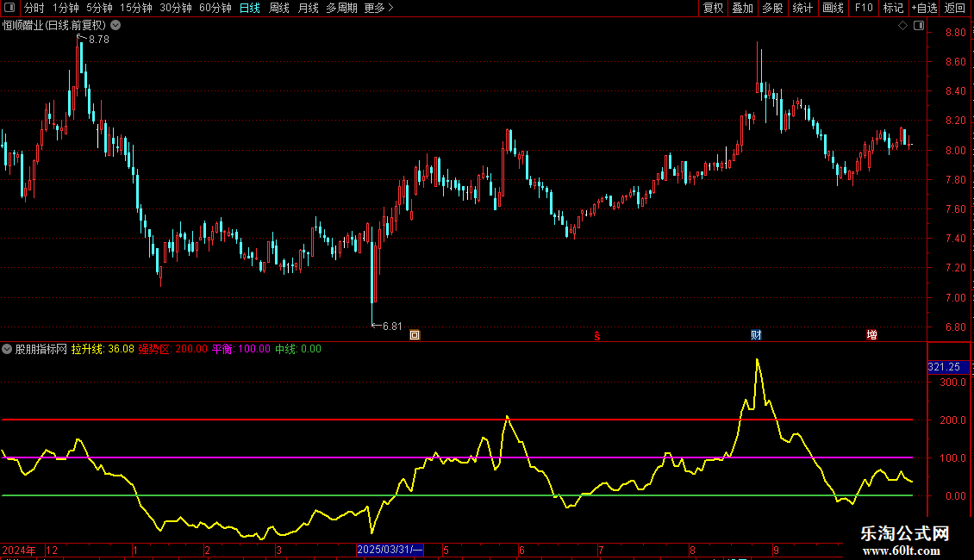The image size is (974, 560).
Task: Open the 复权 adjustment menu
Action: click(713, 8)
